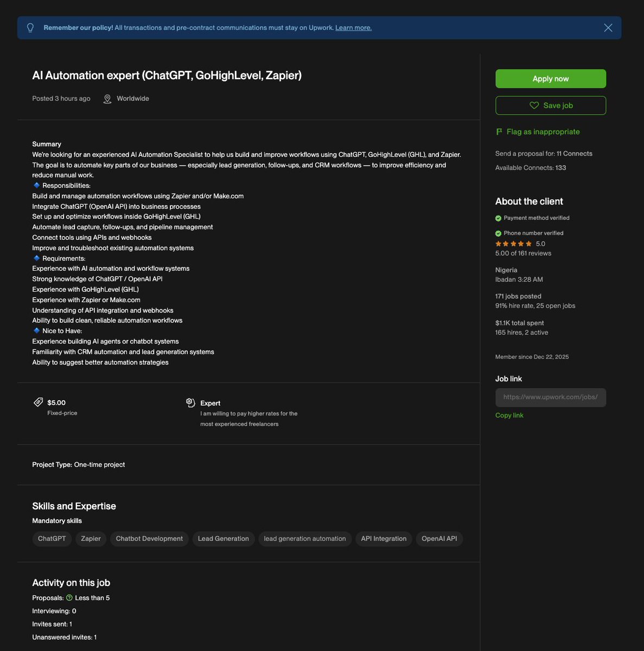The width and height of the screenshot is (644, 651).
Task: Select the Lead Generation skill tag
Action: click(224, 539)
